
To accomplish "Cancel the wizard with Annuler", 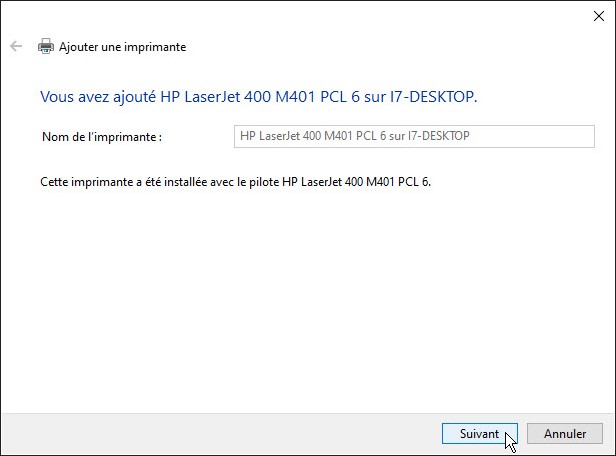I will [565, 434].
